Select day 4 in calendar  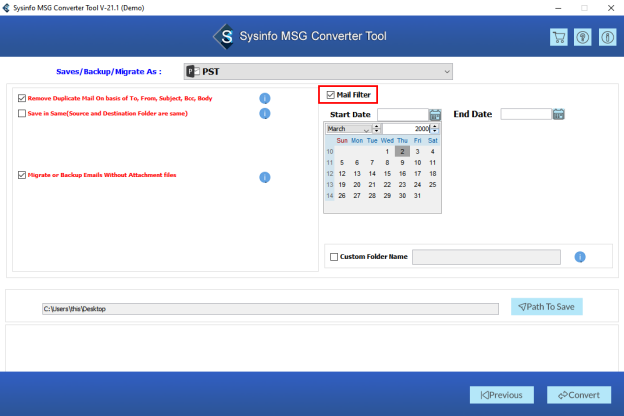coord(433,152)
